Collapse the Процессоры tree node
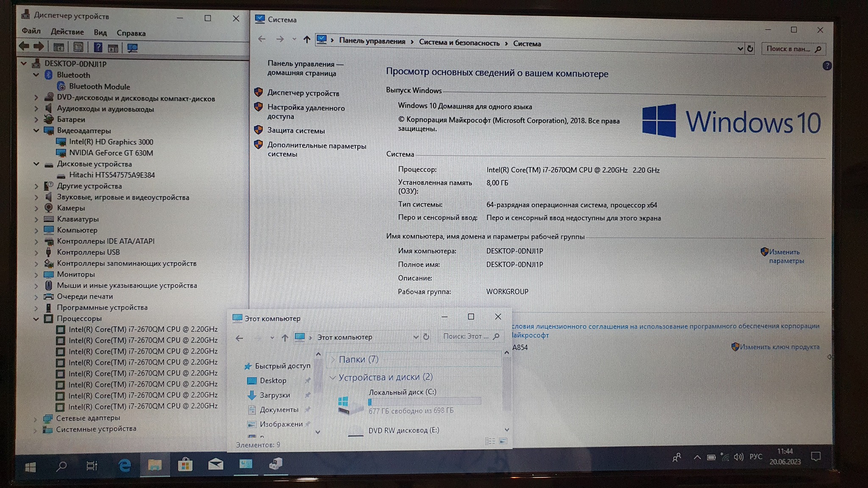Image resolution: width=868 pixels, height=488 pixels. pyautogui.click(x=36, y=319)
